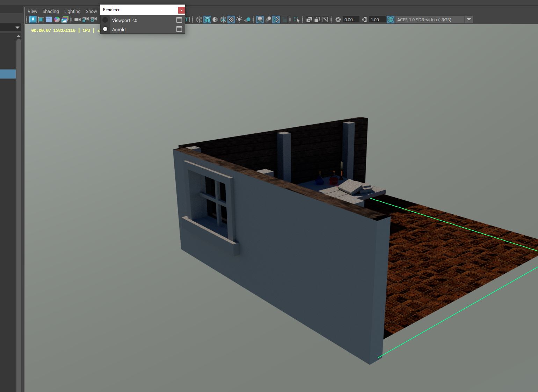Toggle shadows sphere icon
This screenshot has width=538, height=392.
[247, 20]
